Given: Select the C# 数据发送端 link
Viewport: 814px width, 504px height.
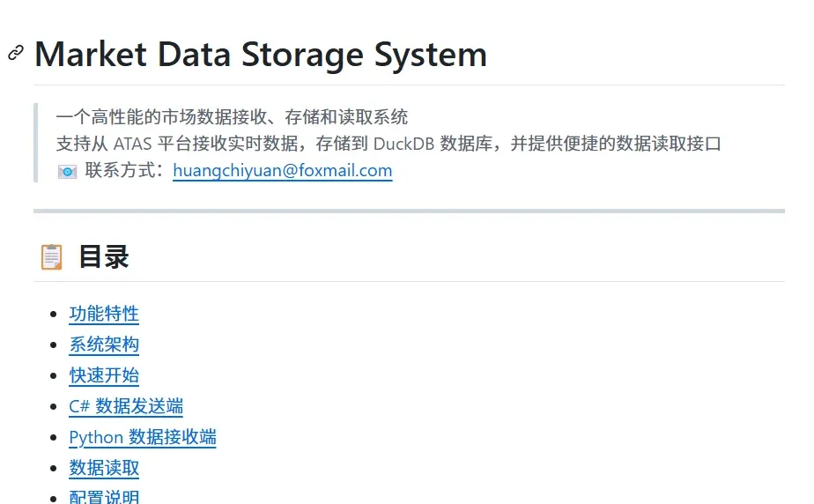Looking at the screenshot, I should click(x=126, y=406).
